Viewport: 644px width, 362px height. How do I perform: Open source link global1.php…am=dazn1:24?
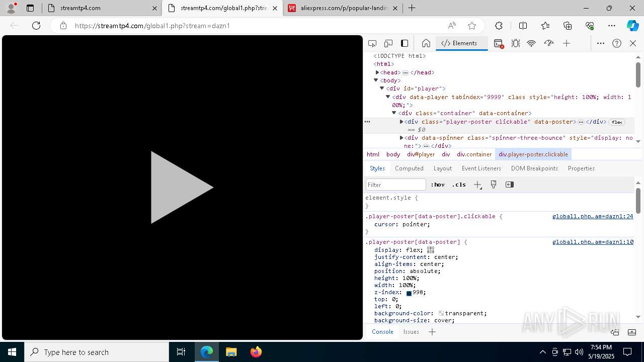coord(593,216)
